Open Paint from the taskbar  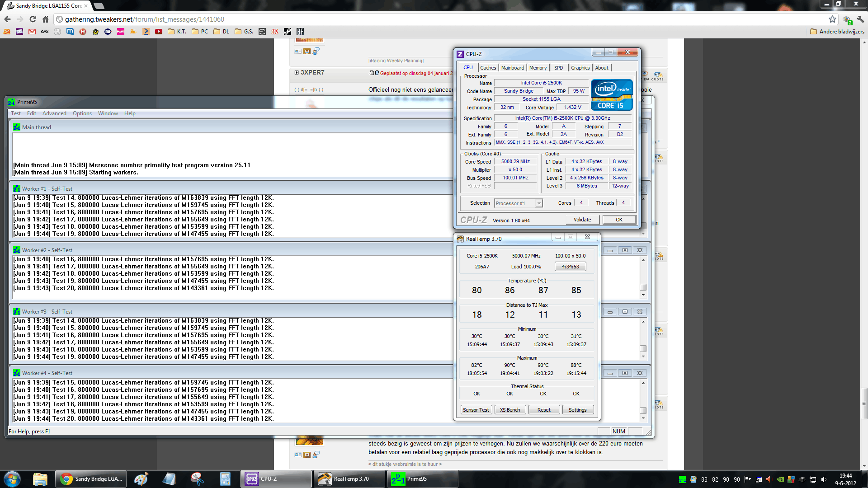point(141,479)
